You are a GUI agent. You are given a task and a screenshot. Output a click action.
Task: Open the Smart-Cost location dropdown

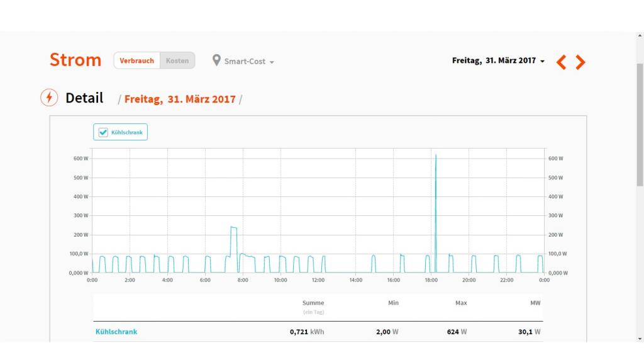pos(245,62)
